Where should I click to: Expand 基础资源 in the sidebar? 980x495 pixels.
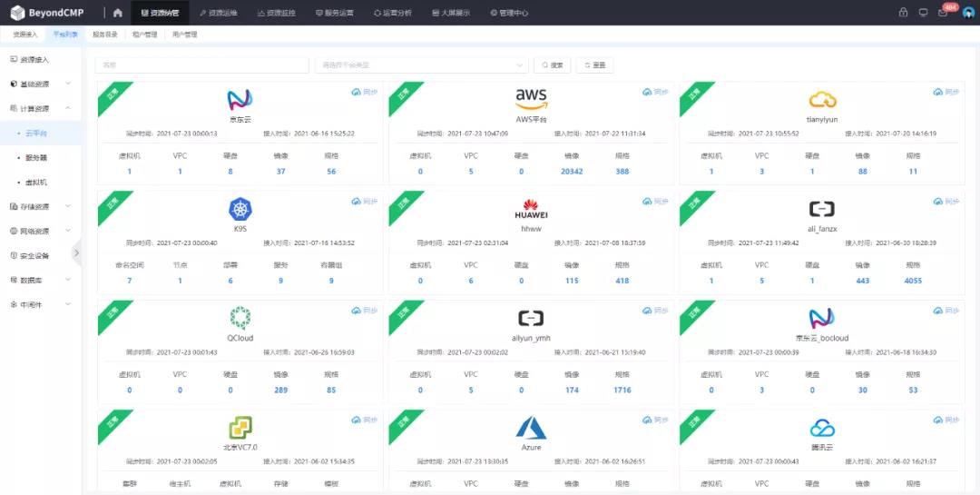pos(40,84)
